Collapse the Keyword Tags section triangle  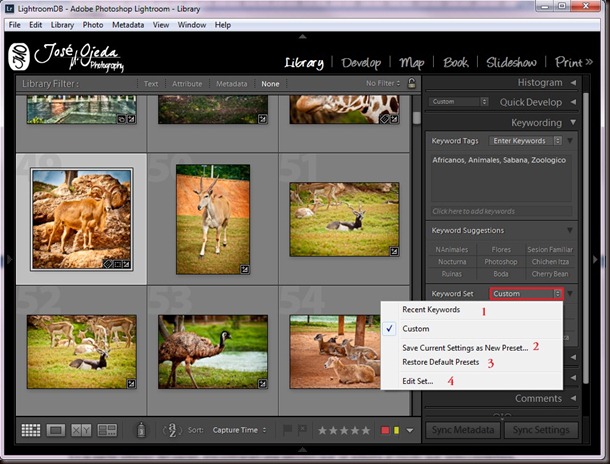(570, 140)
